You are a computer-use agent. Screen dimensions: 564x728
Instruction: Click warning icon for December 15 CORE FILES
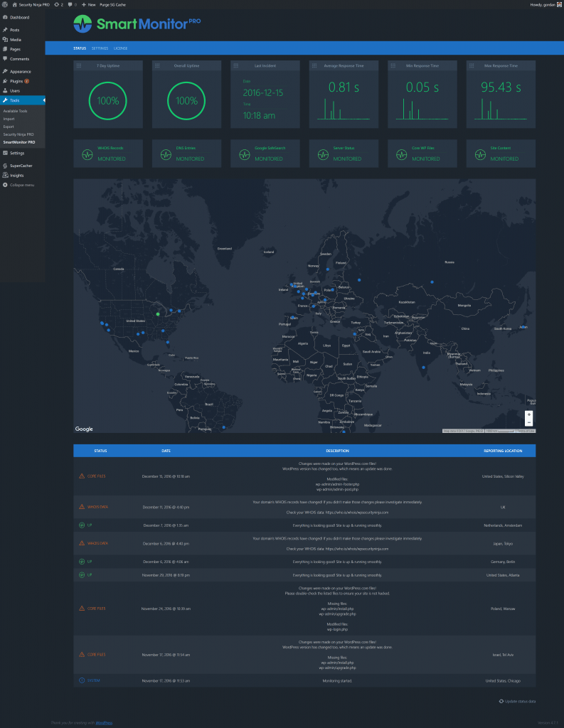[82, 476]
